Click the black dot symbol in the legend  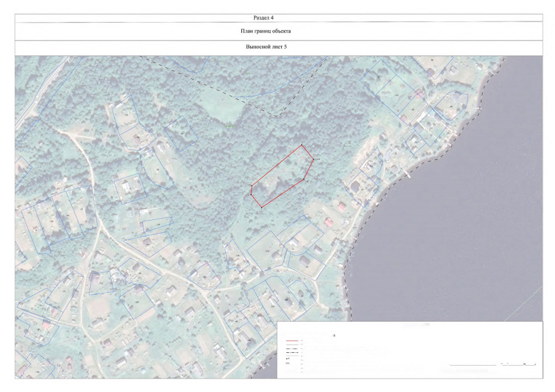tap(288, 357)
